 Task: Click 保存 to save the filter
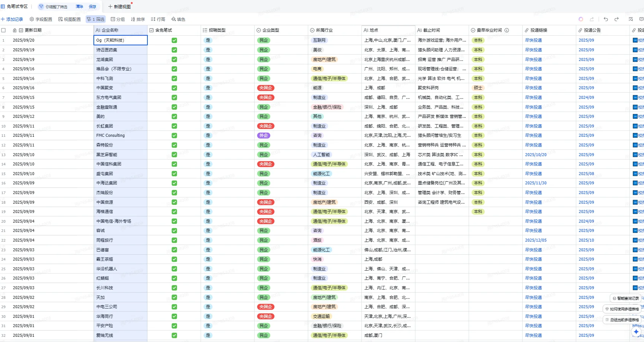coord(92,7)
